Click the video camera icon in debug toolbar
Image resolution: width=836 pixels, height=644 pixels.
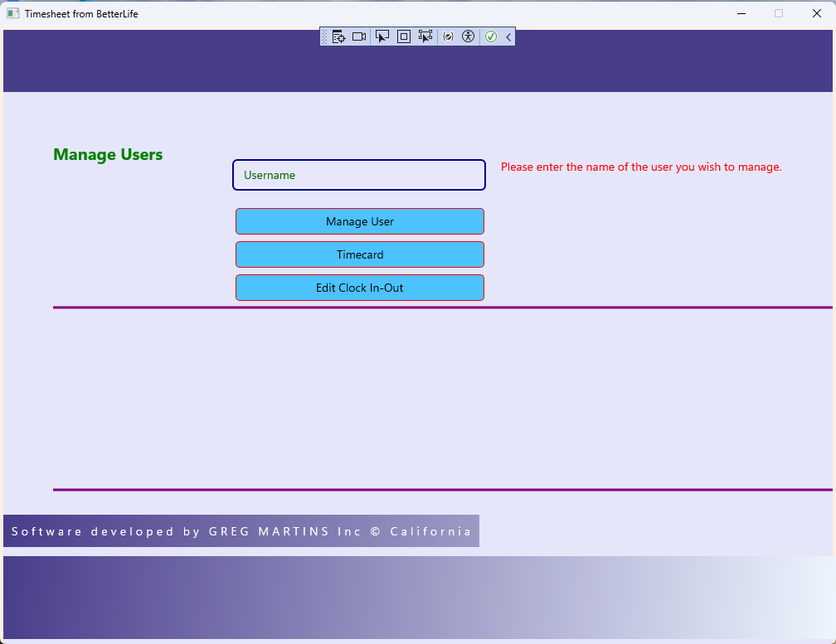pyautogui.click(x=359, y=36)
